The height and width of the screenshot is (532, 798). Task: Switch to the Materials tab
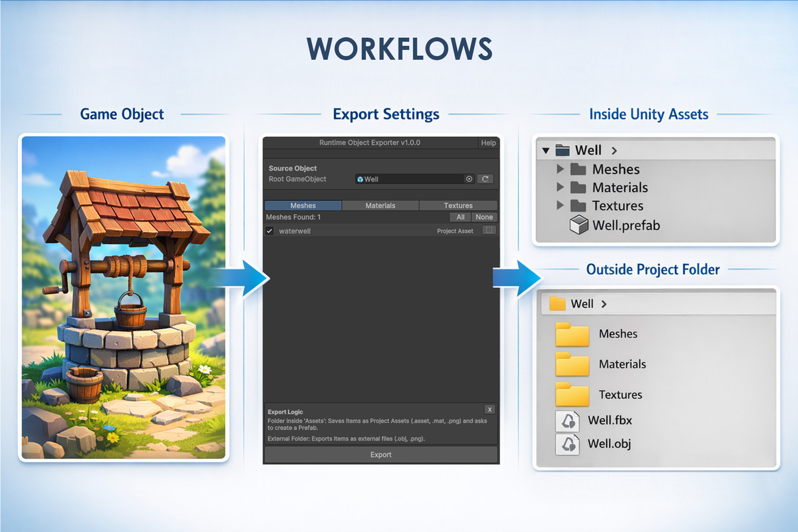click(380, 205)
